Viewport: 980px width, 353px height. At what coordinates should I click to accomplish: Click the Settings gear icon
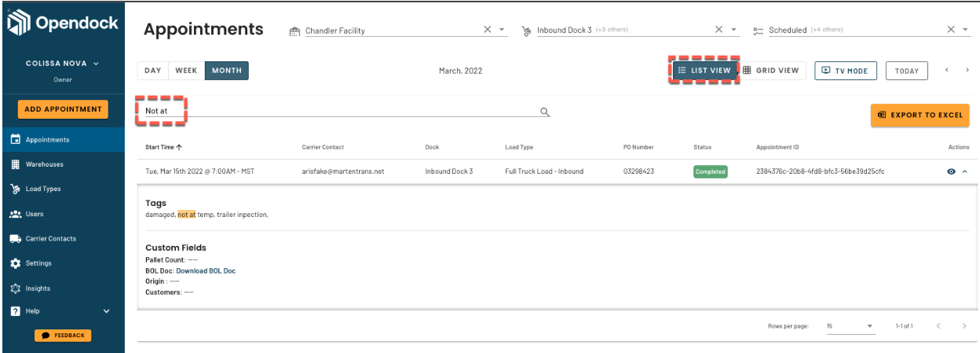point(14,263)
